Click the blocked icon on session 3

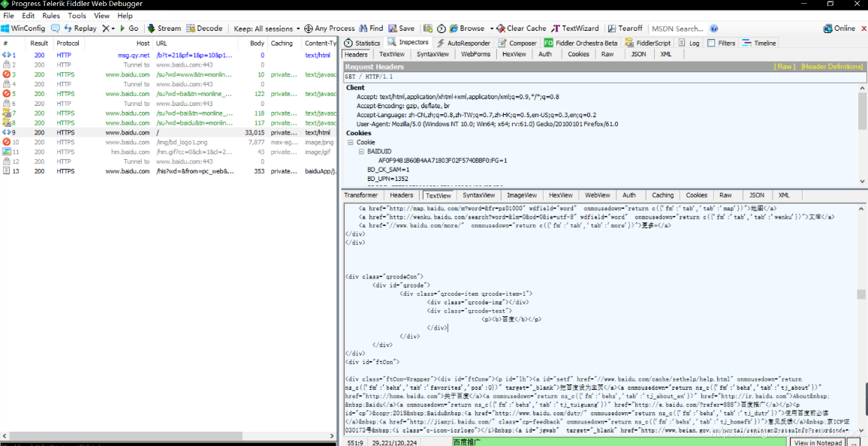pyautogui.click(x=7, y=74)
